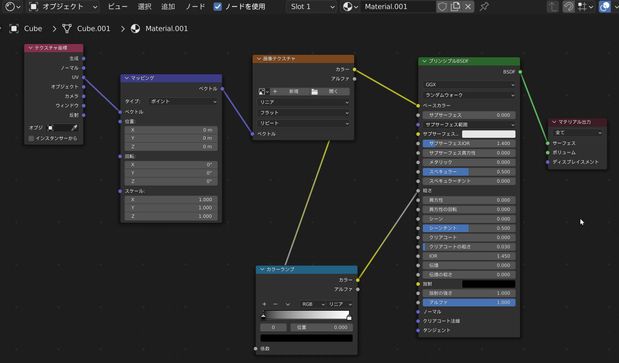Click the fake user shield icon
619x363 pixels.
point(443,7)
